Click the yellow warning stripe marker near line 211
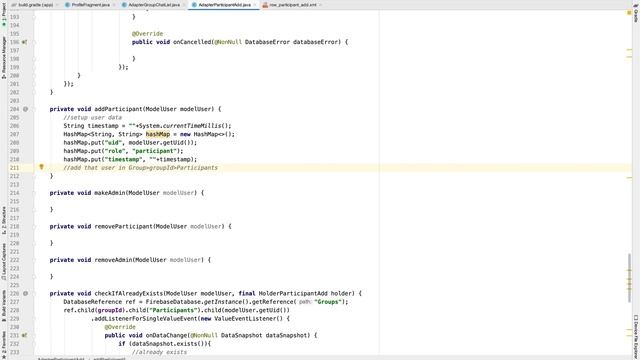Screen dimensions: 640x360 pos(629,178)
